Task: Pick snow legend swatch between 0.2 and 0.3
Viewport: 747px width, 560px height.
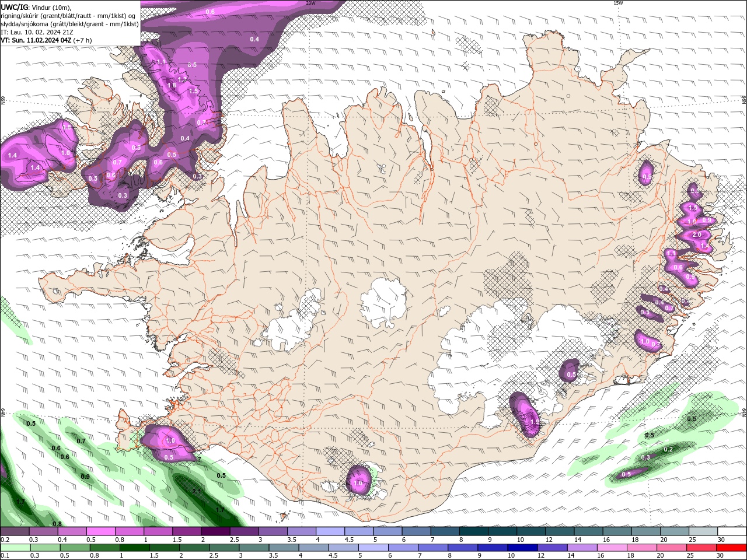Action: click(x=15, y=531)
